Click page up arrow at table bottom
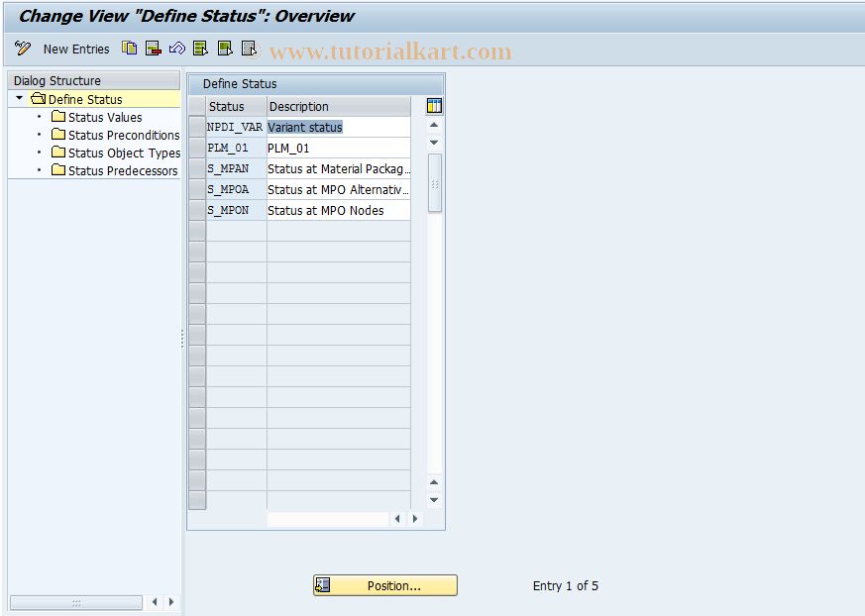 [x=434, y=482]
